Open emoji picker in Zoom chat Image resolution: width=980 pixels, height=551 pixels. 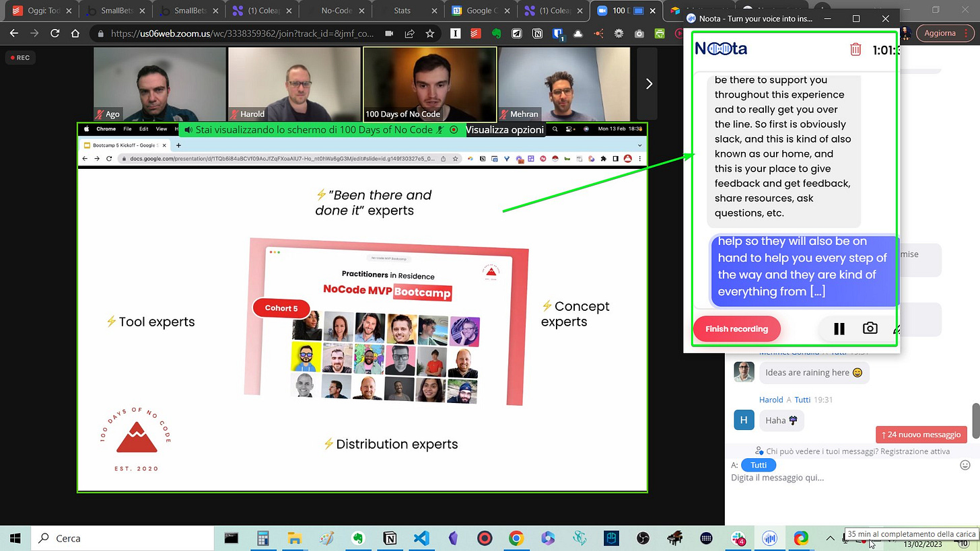pyautogui.click(x=965, y=465)
